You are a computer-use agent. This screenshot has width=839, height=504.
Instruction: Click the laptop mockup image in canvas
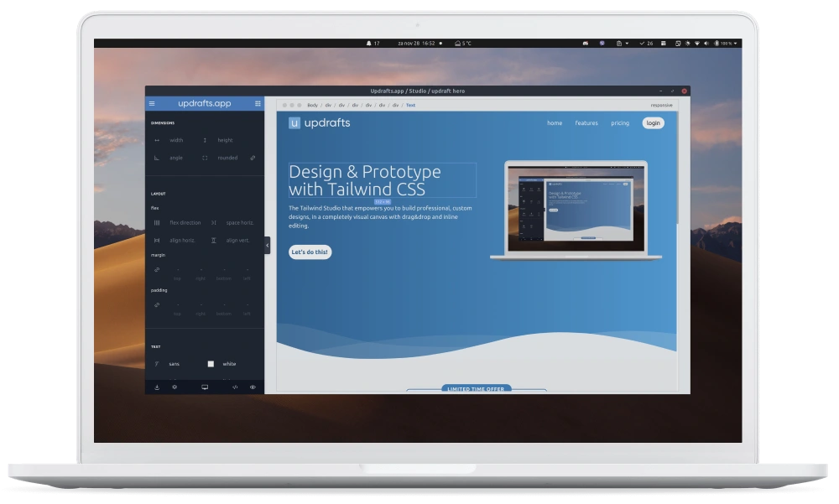(576, 210)
